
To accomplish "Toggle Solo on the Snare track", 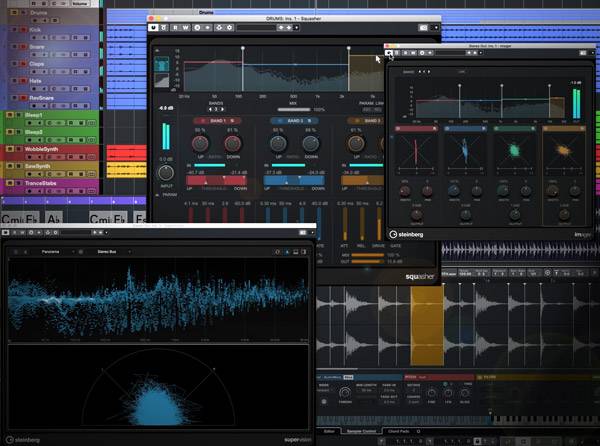I will (x=23, y=47).
